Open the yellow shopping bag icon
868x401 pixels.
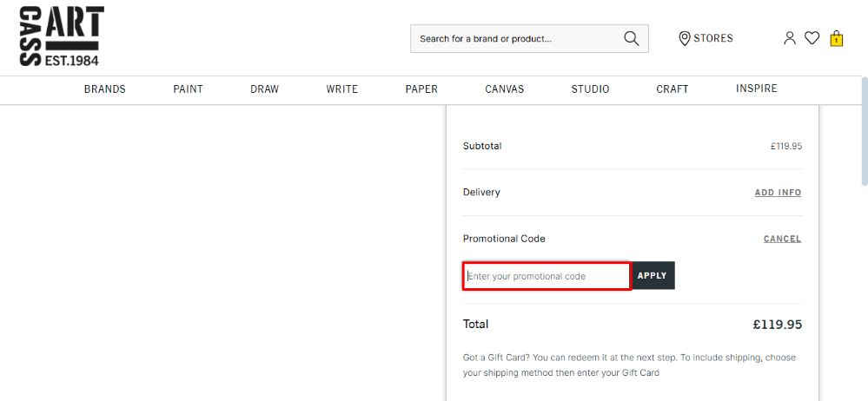pyautogui.click(x=836, y=39)
